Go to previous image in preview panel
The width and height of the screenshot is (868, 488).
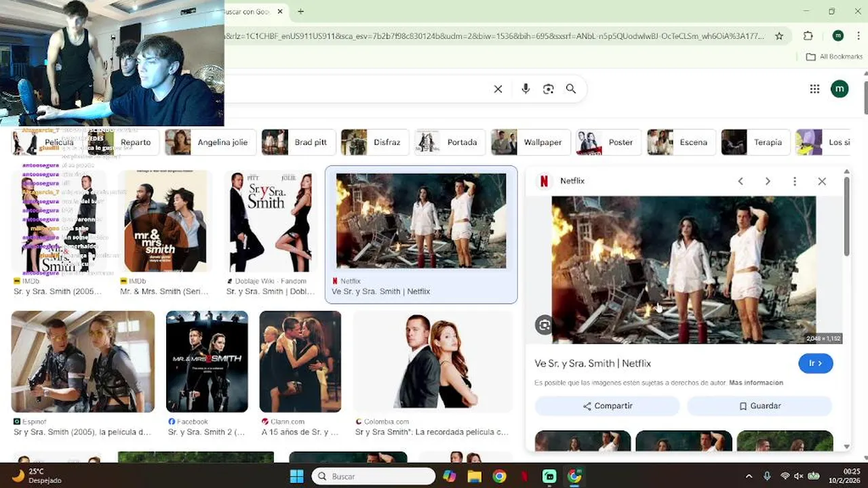741,182
